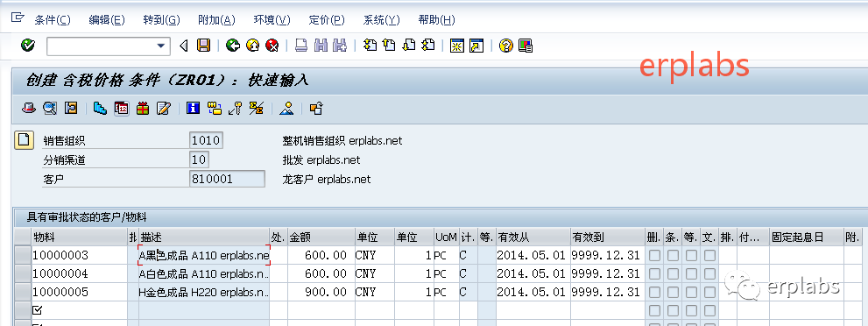The width and height of the screenshot is (868, 326).
Task: Go to the Last Page icon
Action: pos(428,46)
